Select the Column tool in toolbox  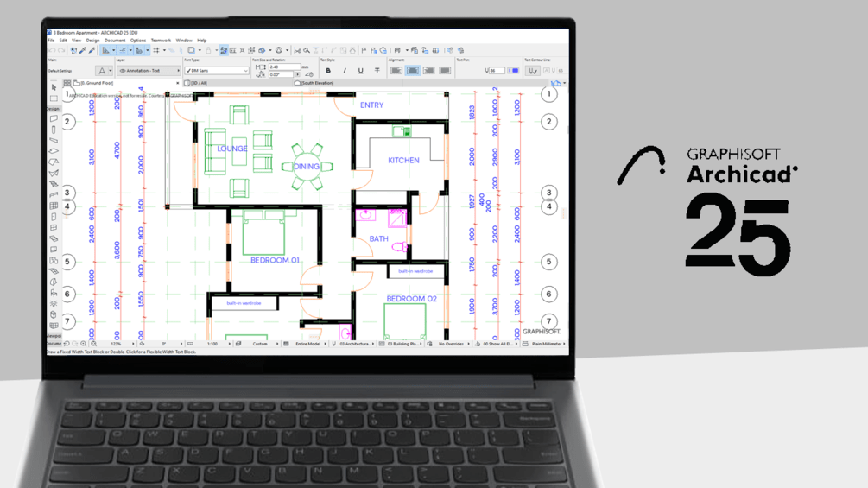click(54, 130)
